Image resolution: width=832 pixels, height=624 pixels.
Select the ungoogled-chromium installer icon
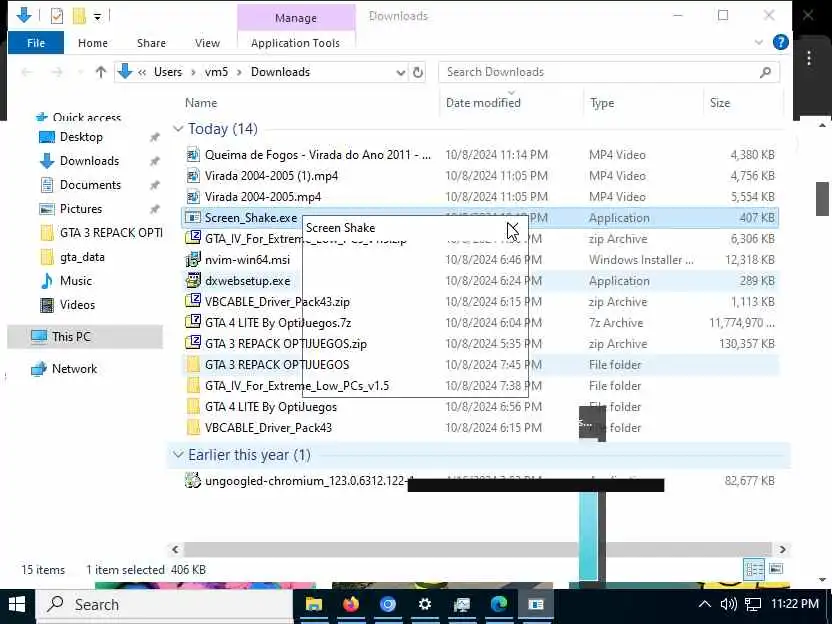coord(193,481)
